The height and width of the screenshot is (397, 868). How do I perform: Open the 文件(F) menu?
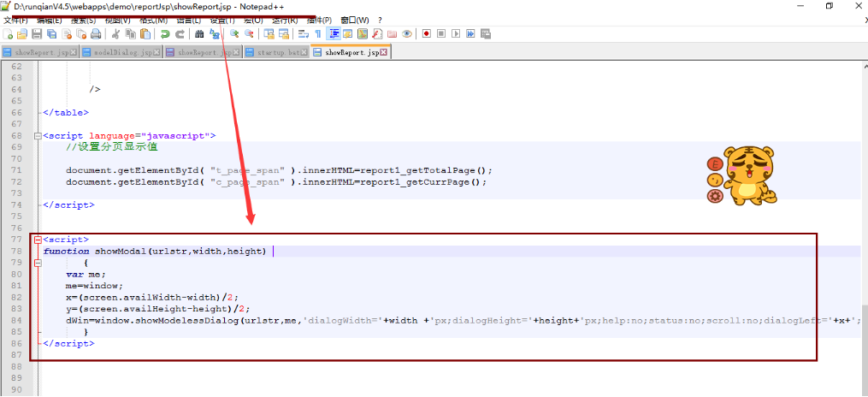coord(15,20)
